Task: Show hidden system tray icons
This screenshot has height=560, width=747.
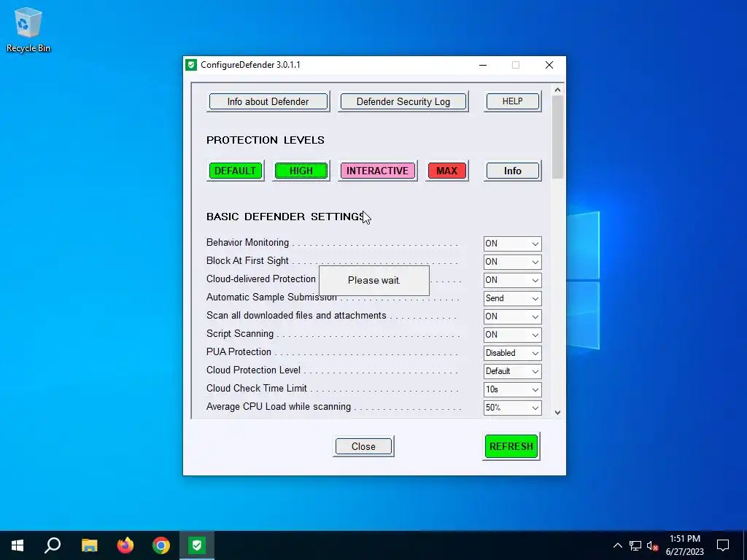Action: coord(617,545)
